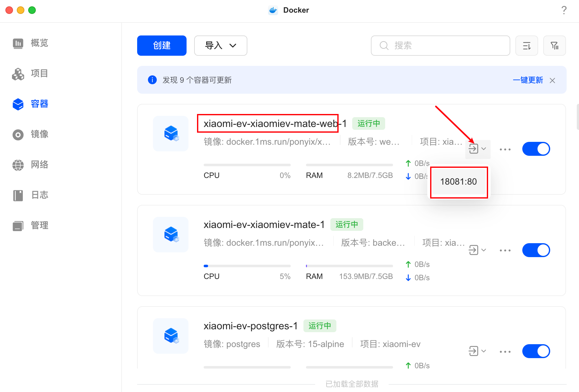This screenshot has height=392, width=579.
Task: Click the 运行中 status badge of mate-web-1
Action: (x=369, y=123)
